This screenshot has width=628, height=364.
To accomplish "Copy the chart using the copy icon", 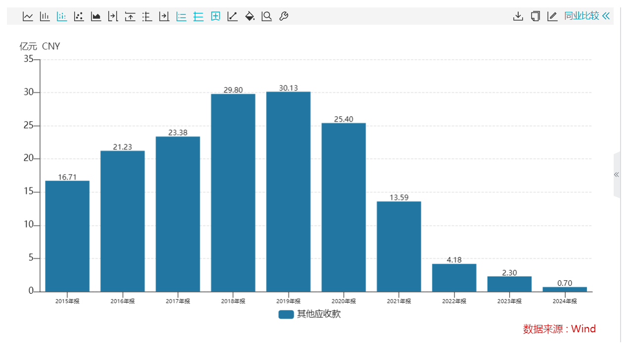I will point(535,16).
